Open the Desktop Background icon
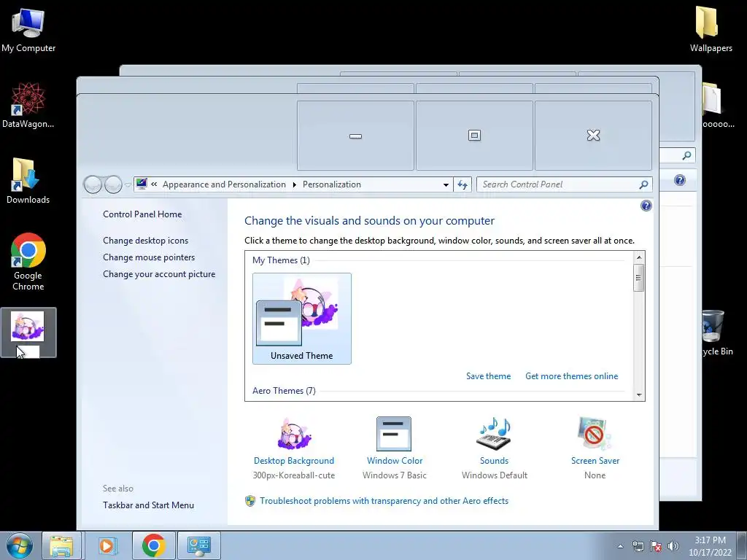 tap(294, 434)
